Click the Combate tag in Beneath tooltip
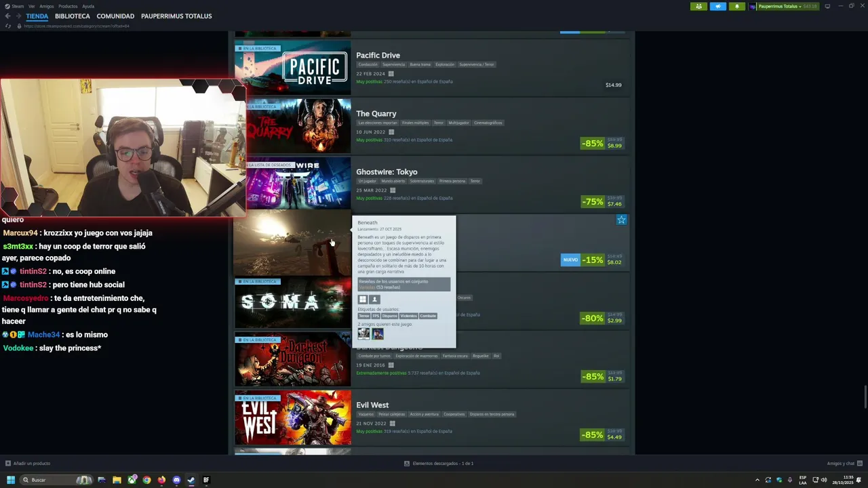 [428, 316]
